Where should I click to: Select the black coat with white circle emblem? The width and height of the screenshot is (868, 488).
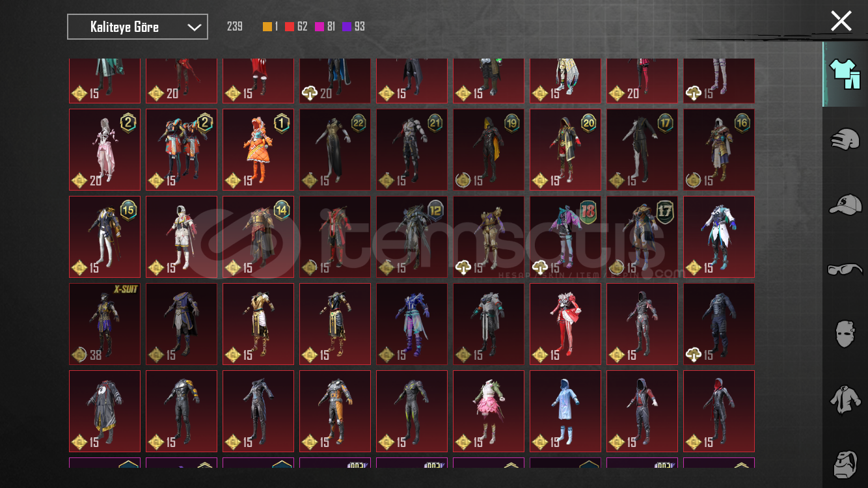coord(105,411)
